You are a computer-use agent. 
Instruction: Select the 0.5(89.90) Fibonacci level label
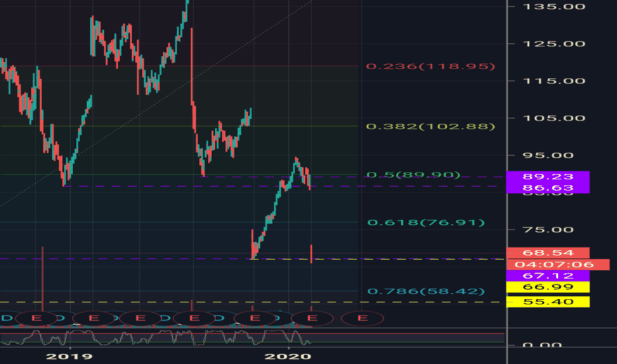click(413, 175)
